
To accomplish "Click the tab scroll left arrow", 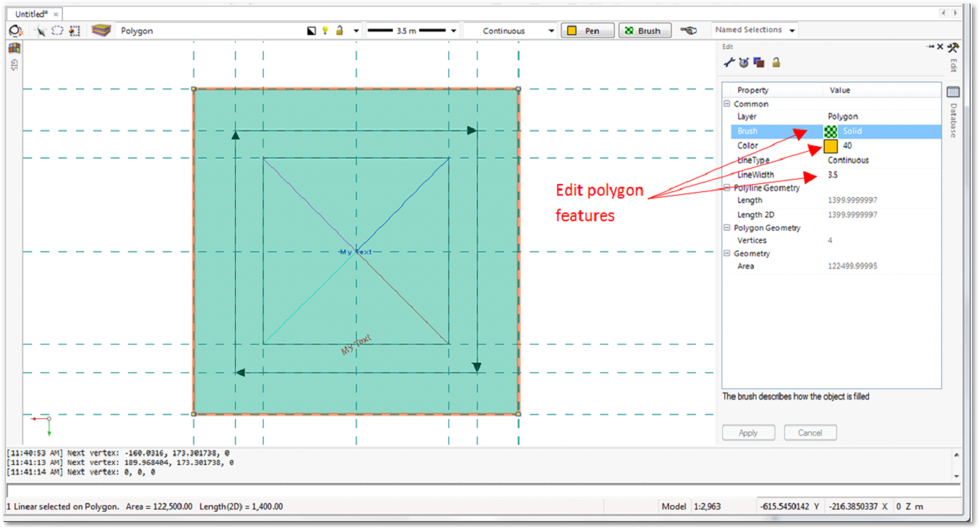I will pos(945,13).
